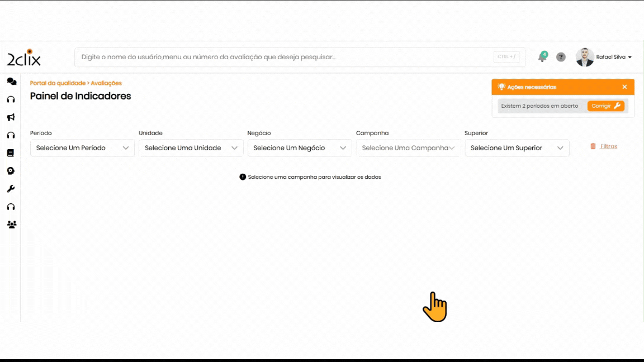This screenshot has width=644, height=362.
Task: Go to Portal da qualidade breadcrumb
Action: (58, 83)
